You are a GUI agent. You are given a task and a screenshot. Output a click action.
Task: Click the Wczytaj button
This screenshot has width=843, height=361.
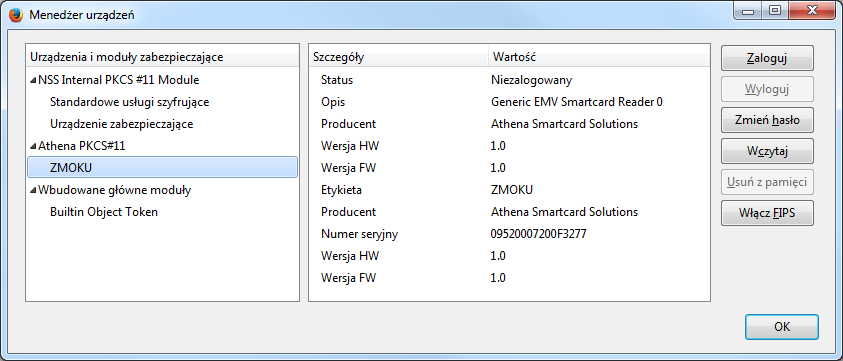767,151
